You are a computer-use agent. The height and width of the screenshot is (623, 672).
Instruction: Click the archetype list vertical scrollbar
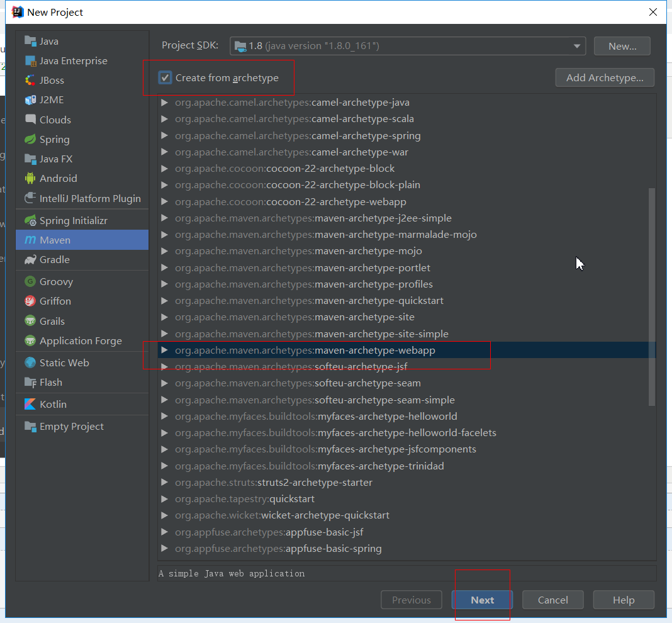652,296
